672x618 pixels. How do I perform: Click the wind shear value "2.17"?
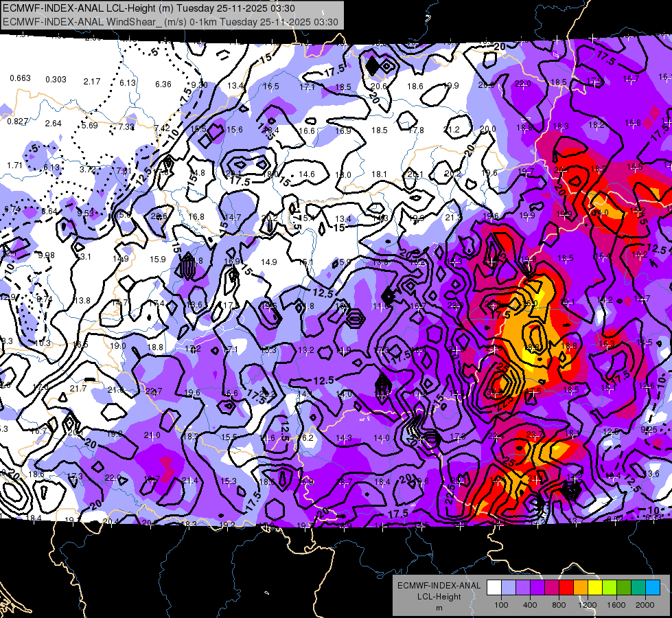92,81
